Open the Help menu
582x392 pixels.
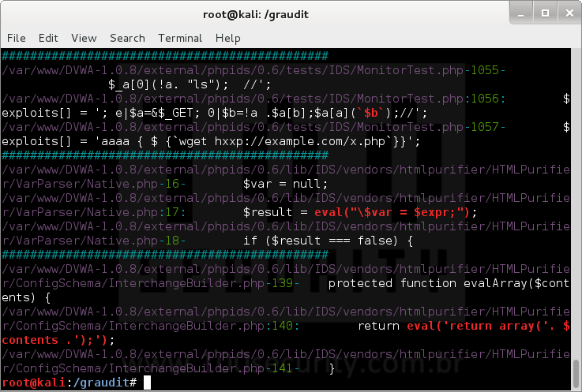point(228,38)
